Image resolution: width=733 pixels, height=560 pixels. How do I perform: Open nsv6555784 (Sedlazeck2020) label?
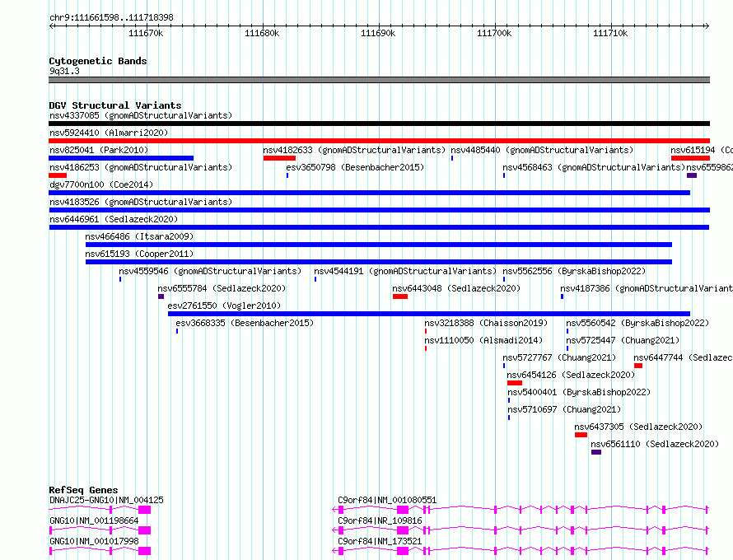tap(222, 288)
